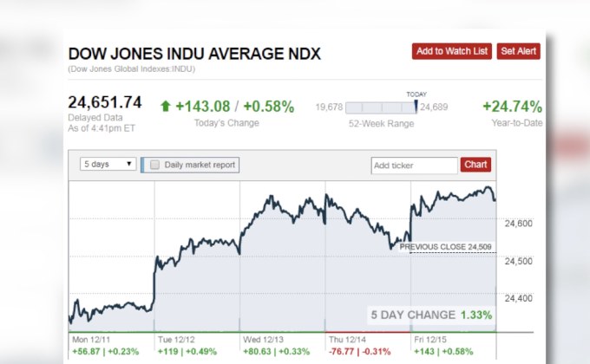Click the red Chart button

pyautogui.click(x=475, y=165)
